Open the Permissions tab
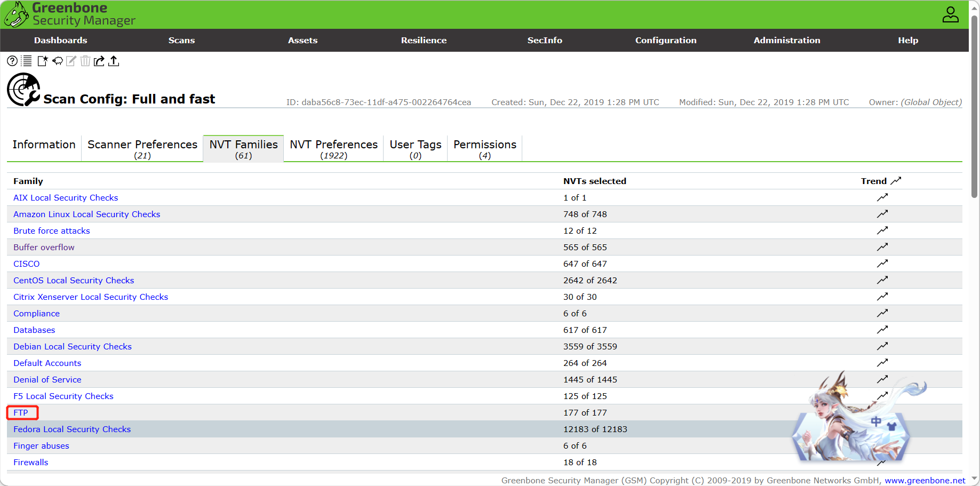 point(485,148)
